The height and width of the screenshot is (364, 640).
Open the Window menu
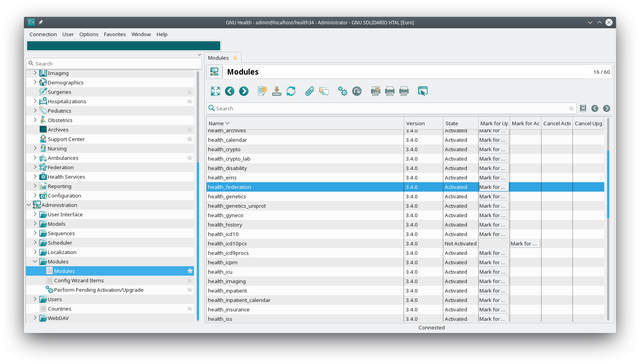coord(141,34)
